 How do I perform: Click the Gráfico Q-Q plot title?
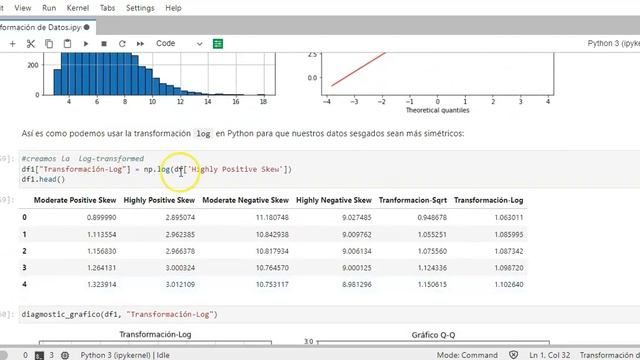(x=433, y=335)
